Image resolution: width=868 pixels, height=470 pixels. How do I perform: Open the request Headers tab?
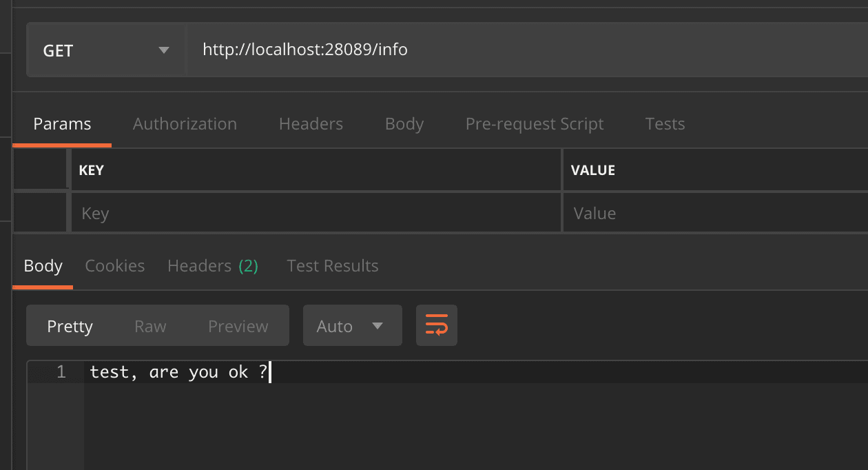pos(311,124)
